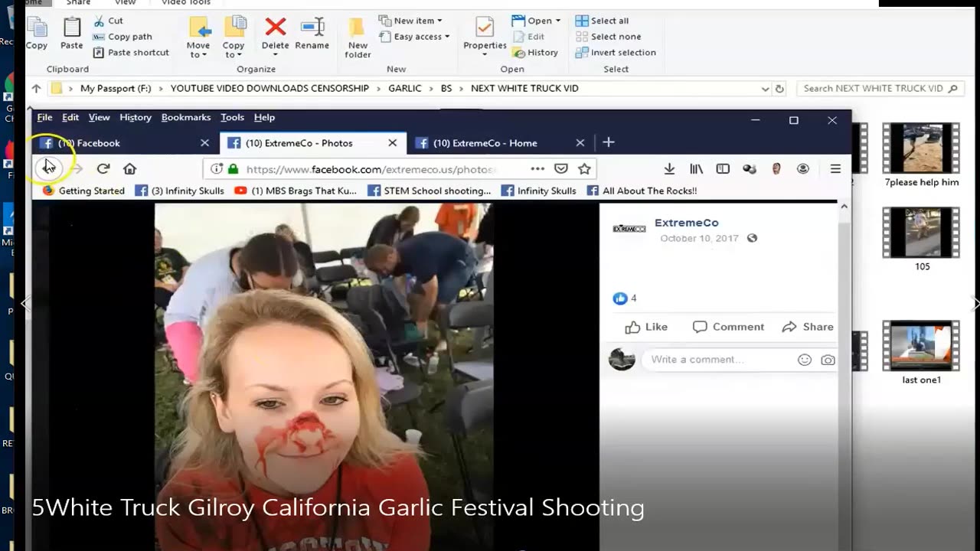Click the Comment button on the photo

click(x=728, y=327)
